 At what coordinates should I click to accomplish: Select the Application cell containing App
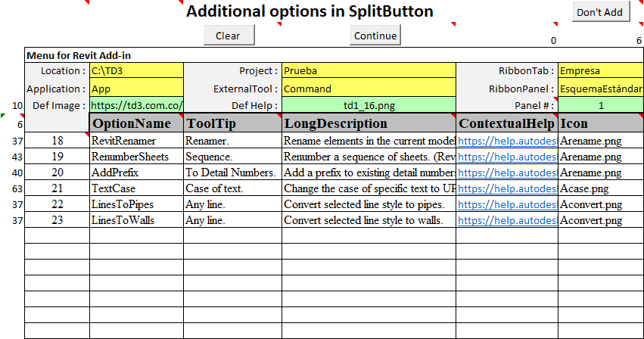(x=136, y=89)
